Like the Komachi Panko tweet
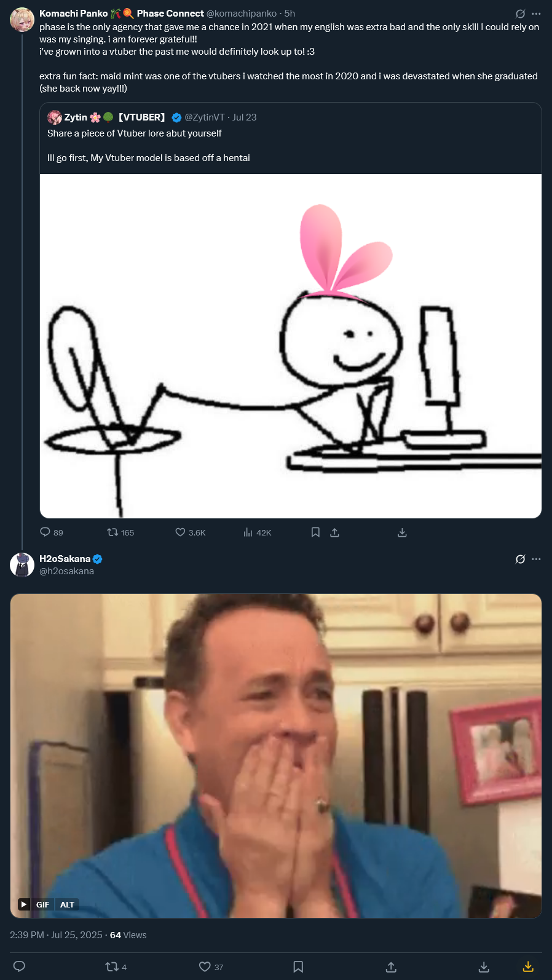This screenshot has width=552, height=980. 191,532
